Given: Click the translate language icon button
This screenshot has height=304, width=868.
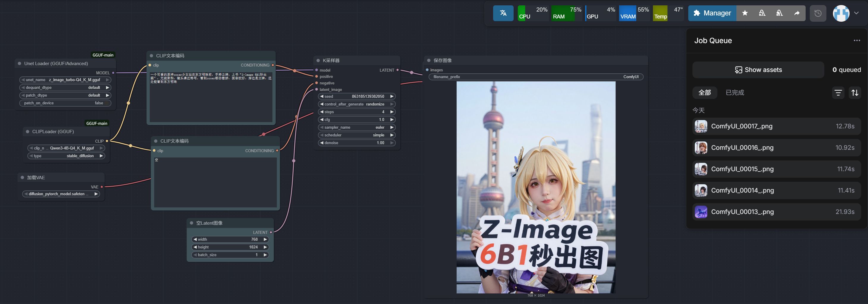Looking at the screenshot, I should (x=503, y=13).
